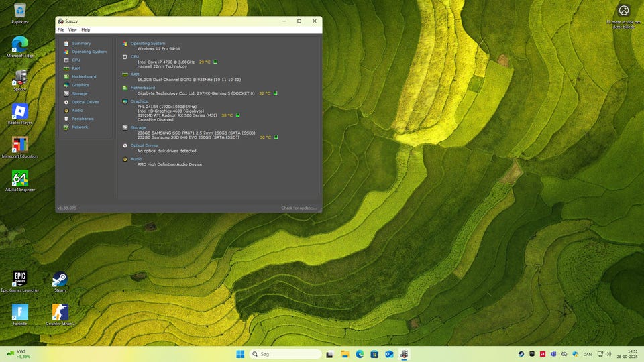Select the CPU sidebar icon
Viewport: 644px width, 362px height.
[x=66, y=60]
